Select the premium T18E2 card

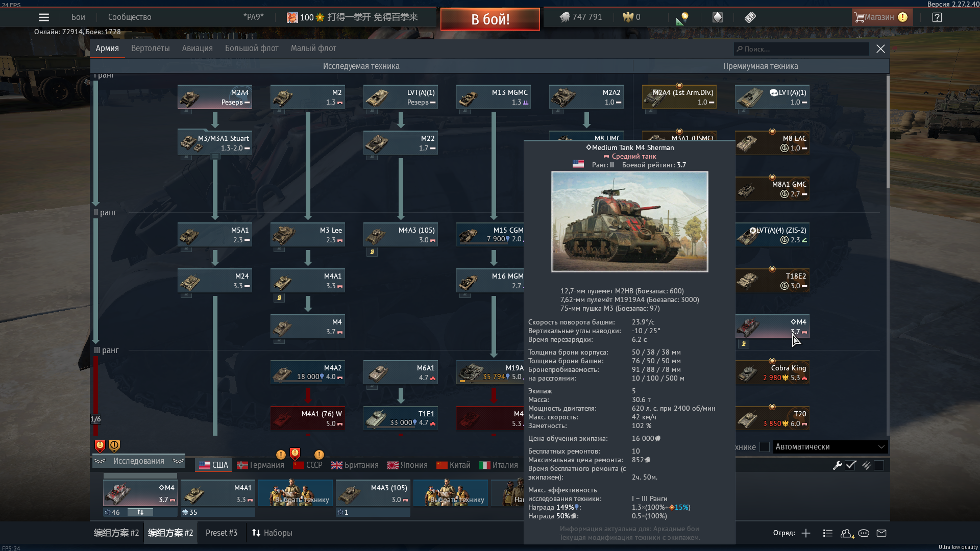pos(772,281)
